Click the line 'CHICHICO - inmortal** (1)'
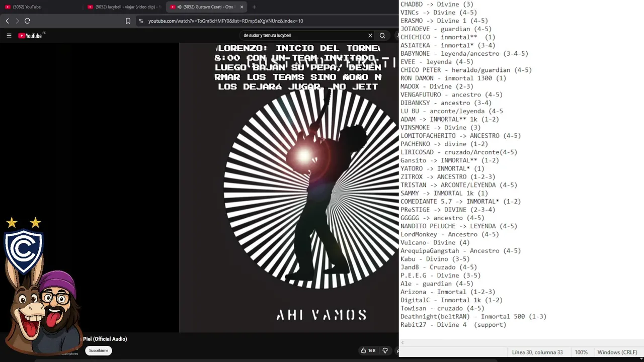The height and width of the screenshot is (362, 644). point(448,37)
